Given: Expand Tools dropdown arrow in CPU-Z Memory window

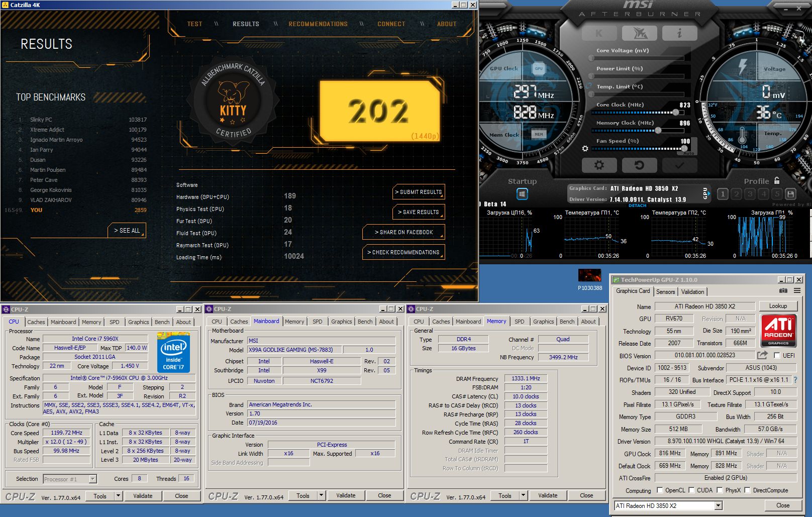Looking at the screenshot, I should pos(524,496).
